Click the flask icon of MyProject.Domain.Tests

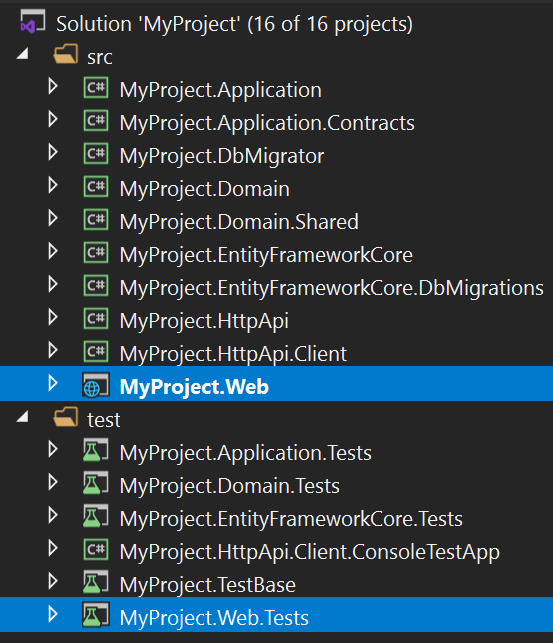click(x=96, y=483)
